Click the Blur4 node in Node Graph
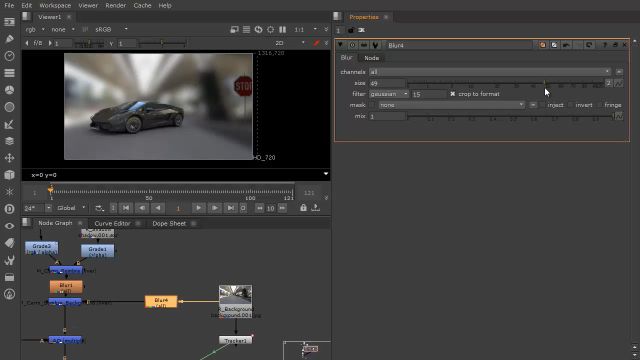640x360 pixels. (161, 302)
